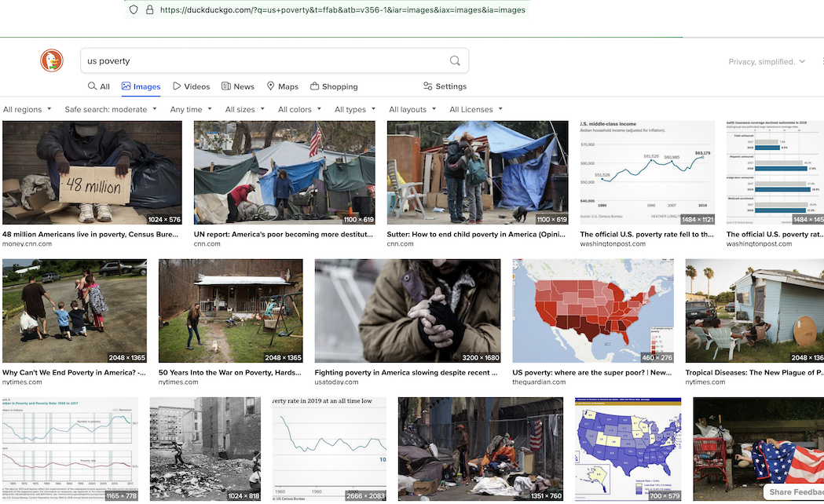Open the '48 million' cardboard sign image

[92, 173]
